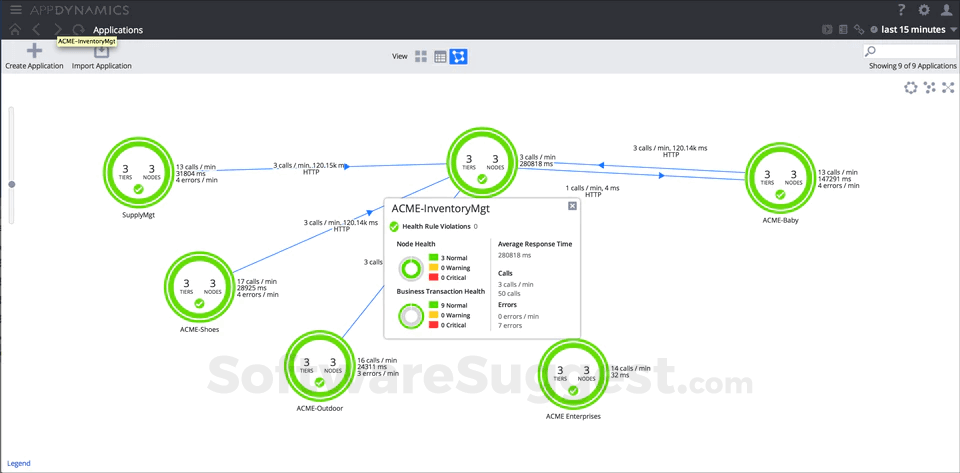Image resolution: width=960 pixels, height=473 pixels.
Task: Open the last 15 minutes time range dropdown
Action: pos(918,29)
